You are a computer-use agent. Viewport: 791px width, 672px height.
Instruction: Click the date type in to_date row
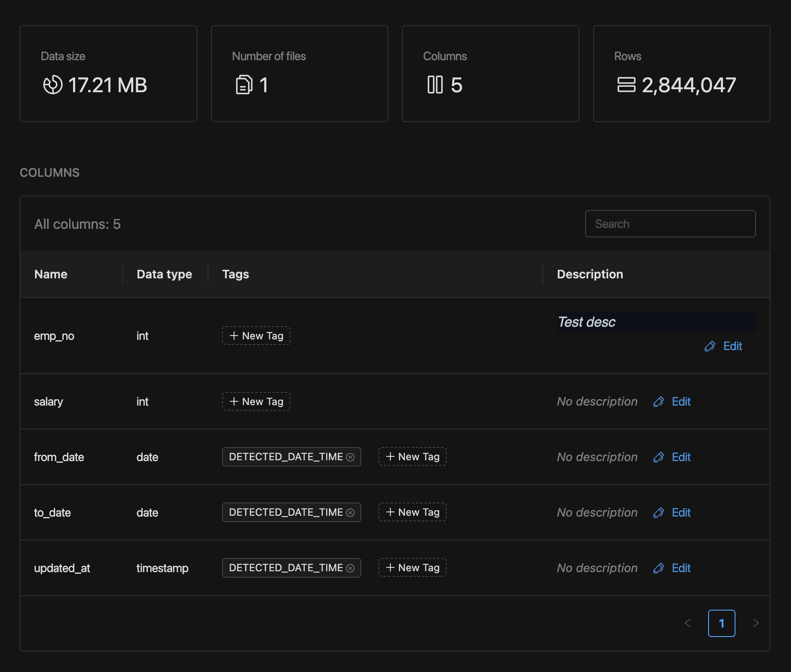[147, 513]
